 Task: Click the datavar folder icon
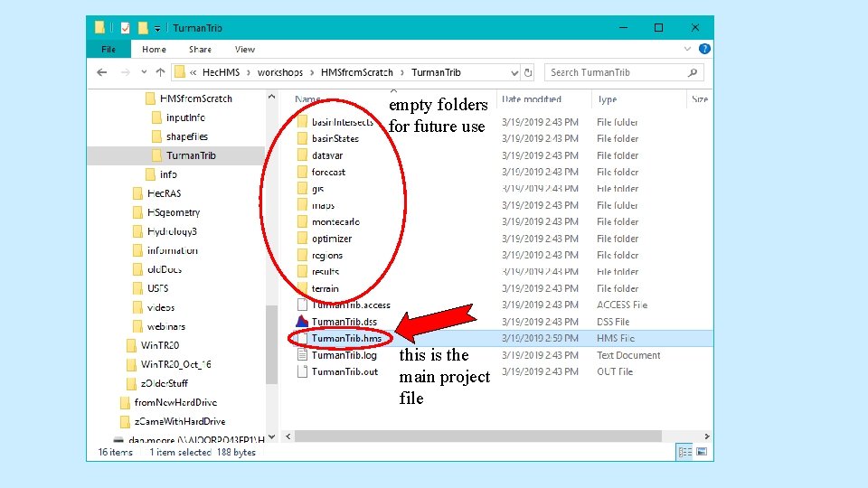pos(302,155)
